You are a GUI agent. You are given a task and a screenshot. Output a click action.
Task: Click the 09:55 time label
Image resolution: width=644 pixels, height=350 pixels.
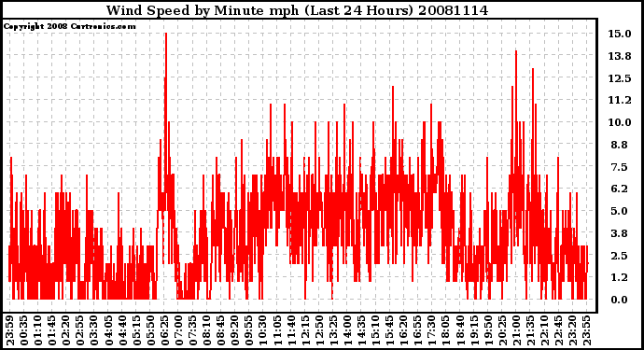pos(248,330)
